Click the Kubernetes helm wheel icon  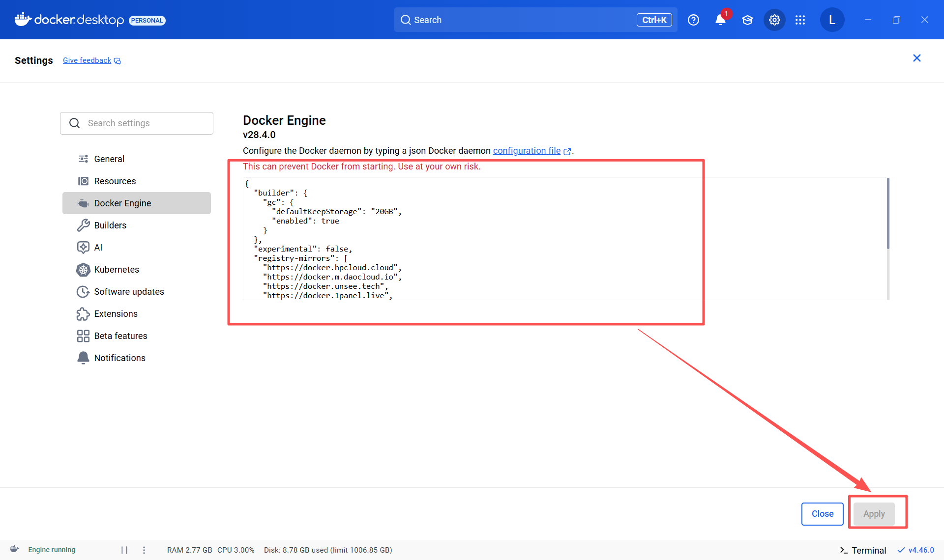click(83, 269)
